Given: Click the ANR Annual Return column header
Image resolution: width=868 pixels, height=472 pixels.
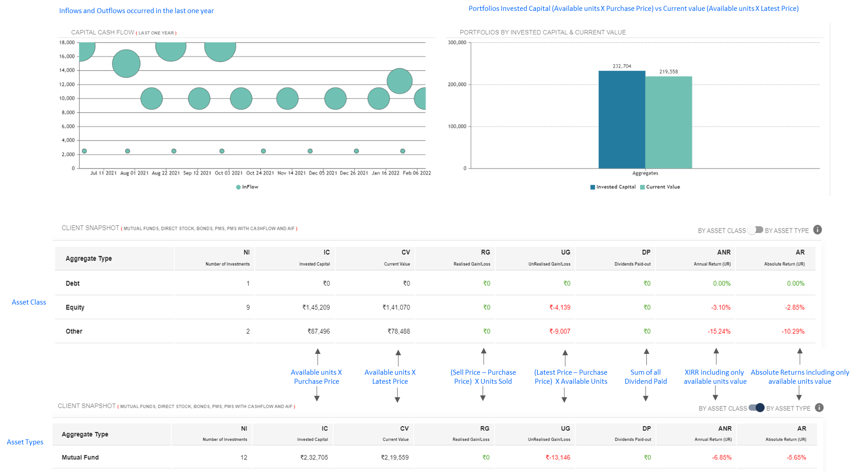Looking at the screenshot, I should click(696, 258).
